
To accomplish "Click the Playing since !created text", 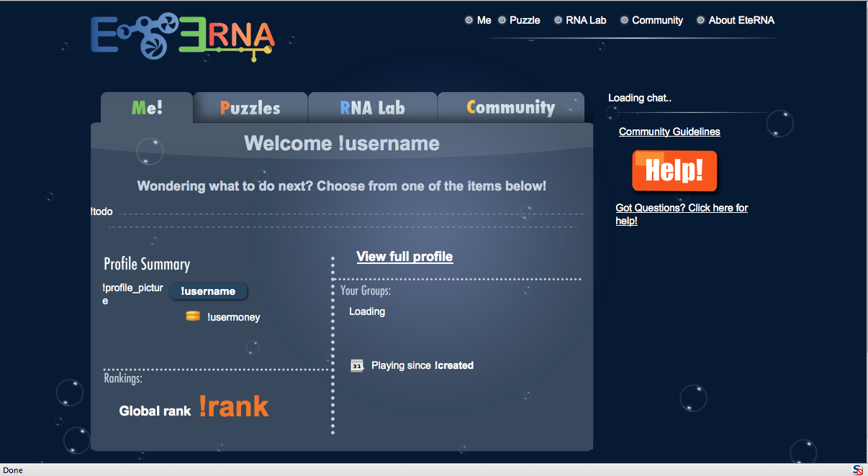I will coord(422,365).
